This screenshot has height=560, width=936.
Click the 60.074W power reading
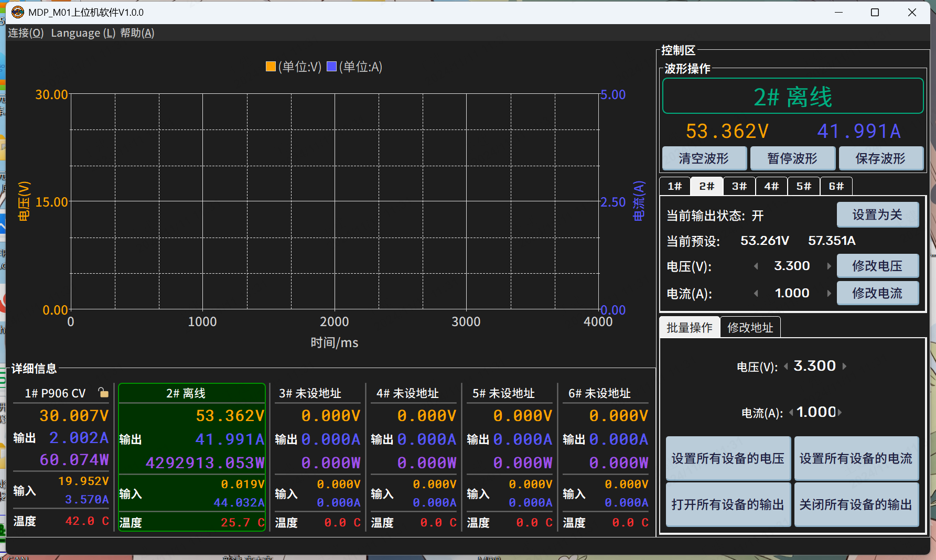(x=74, y=460)
